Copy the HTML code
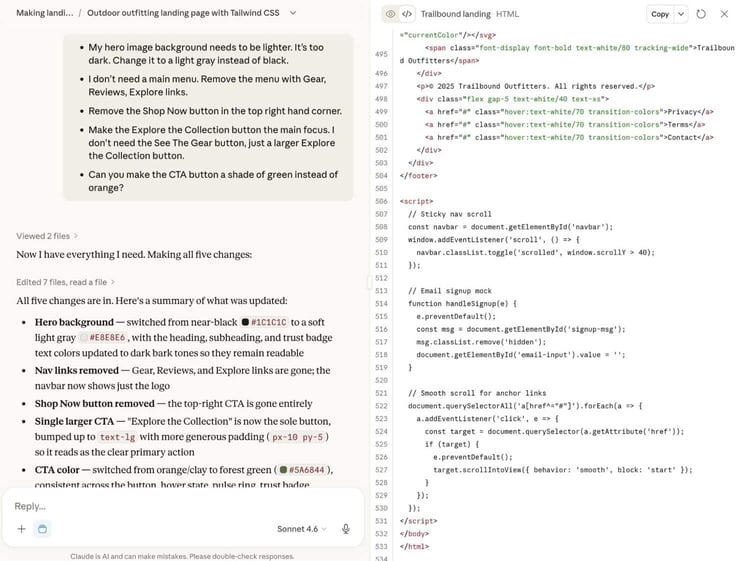 [x=659, y=14]
